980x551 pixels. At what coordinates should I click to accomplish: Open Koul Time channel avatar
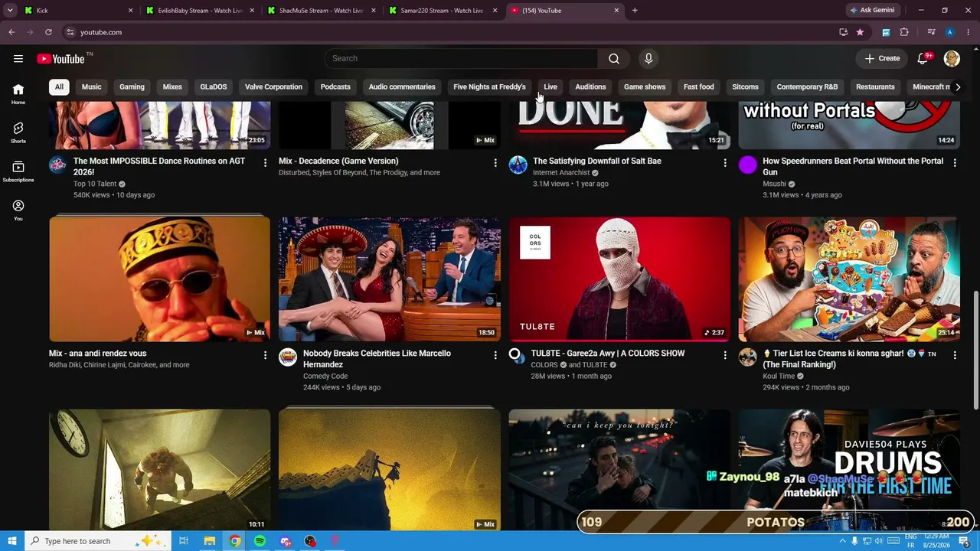(x=748, y=357)
